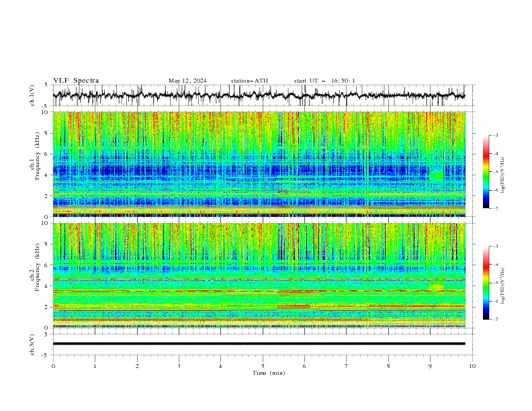
Task: Click the '5' tick on time axis
Action: 263,366
